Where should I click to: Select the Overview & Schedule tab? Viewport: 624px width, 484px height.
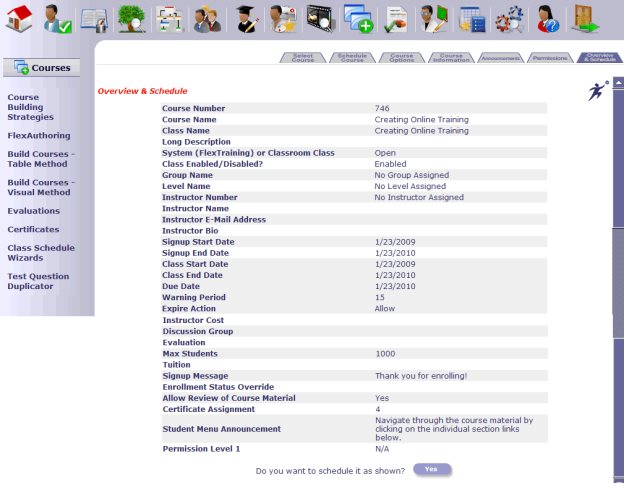click(x=600, y=58)
